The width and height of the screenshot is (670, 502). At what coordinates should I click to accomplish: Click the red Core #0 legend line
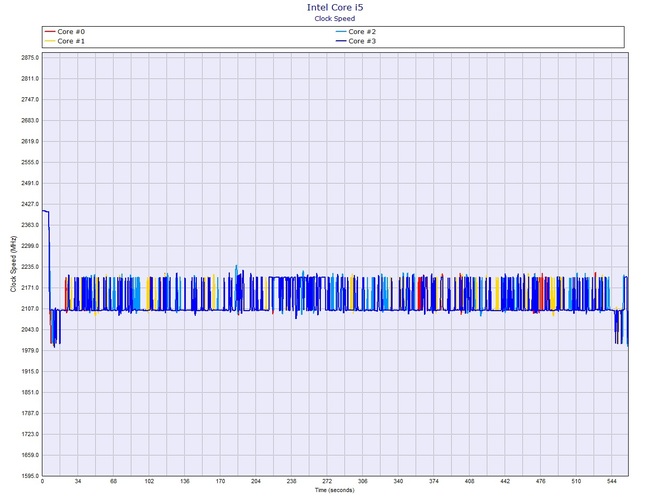point(50,32)
